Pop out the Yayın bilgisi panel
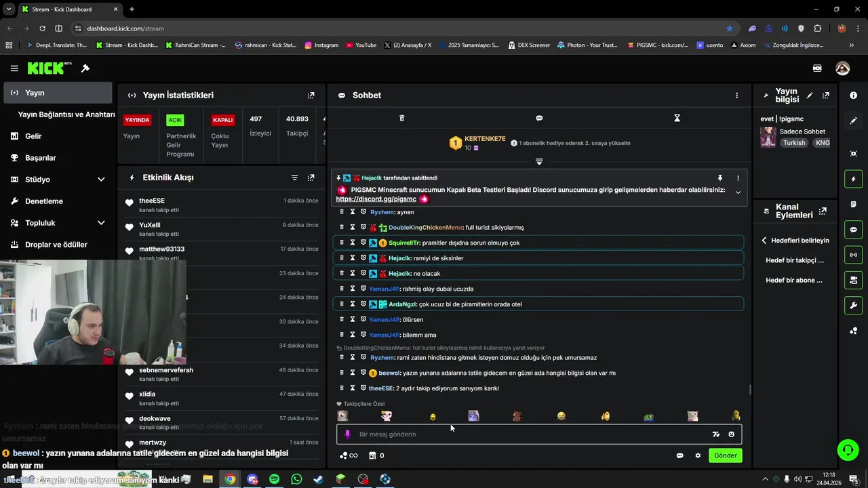The width and height of the screenshot is (868, 488). (825, 96)
